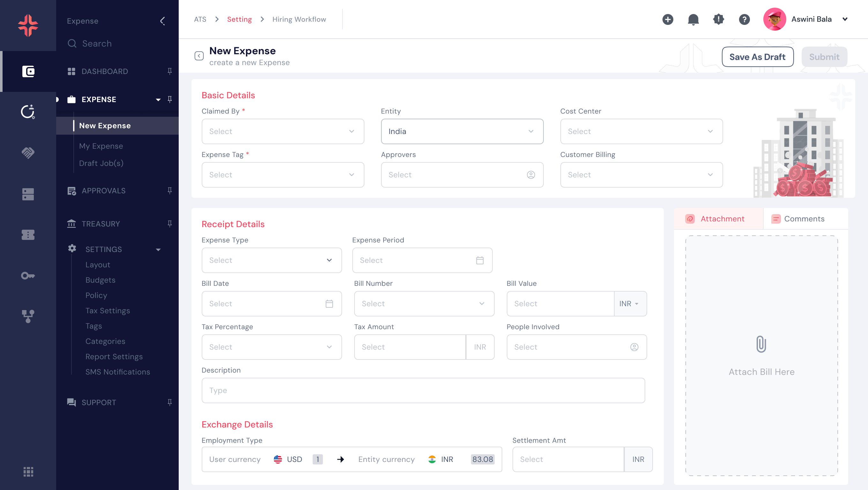Click the alert badge icon in header
This screenshot has height=490, width=868.
[718, 19]
